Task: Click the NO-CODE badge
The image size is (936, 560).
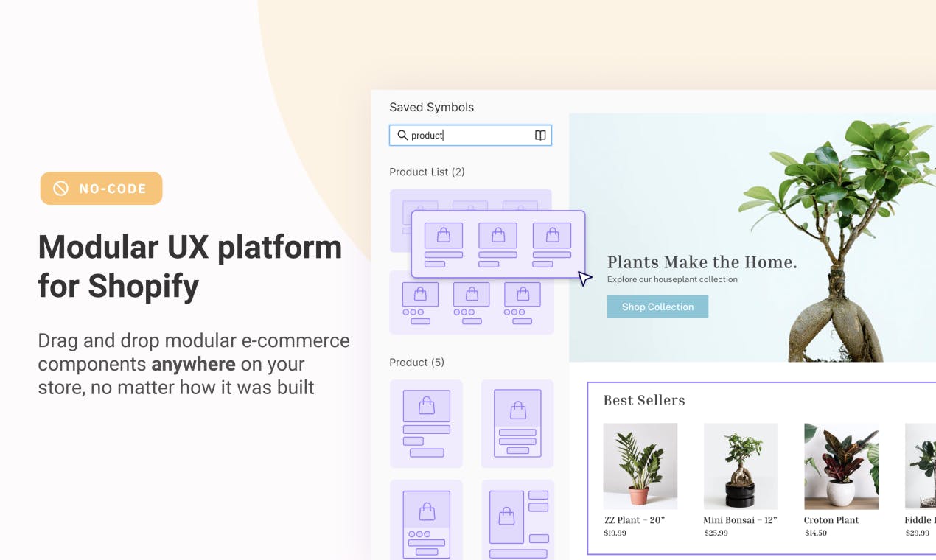Action: click(101, 189)
